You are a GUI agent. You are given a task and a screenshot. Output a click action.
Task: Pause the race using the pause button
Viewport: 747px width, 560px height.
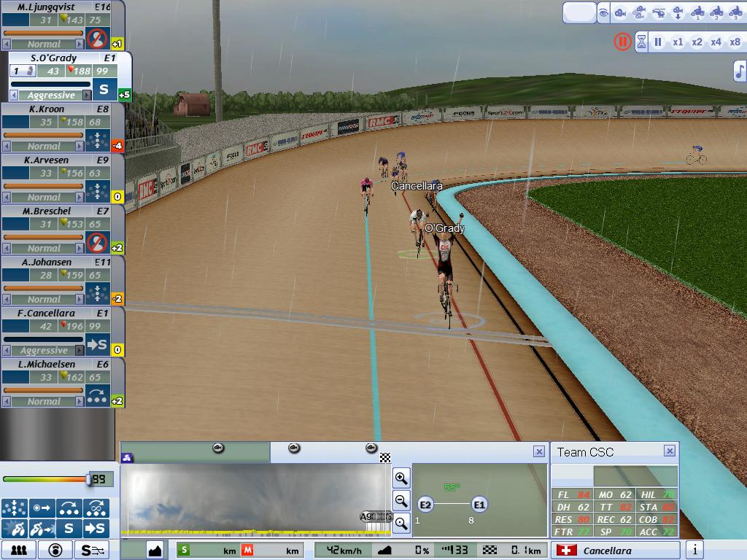[x=658, y=42]
